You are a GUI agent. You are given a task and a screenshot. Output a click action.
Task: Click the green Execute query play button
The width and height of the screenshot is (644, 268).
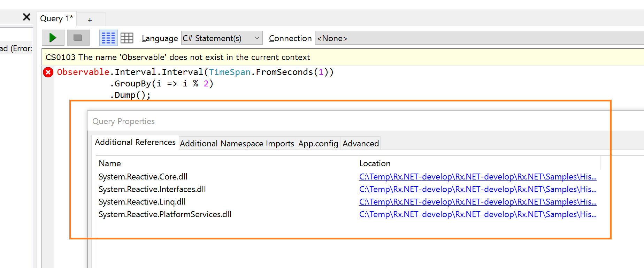53,38
